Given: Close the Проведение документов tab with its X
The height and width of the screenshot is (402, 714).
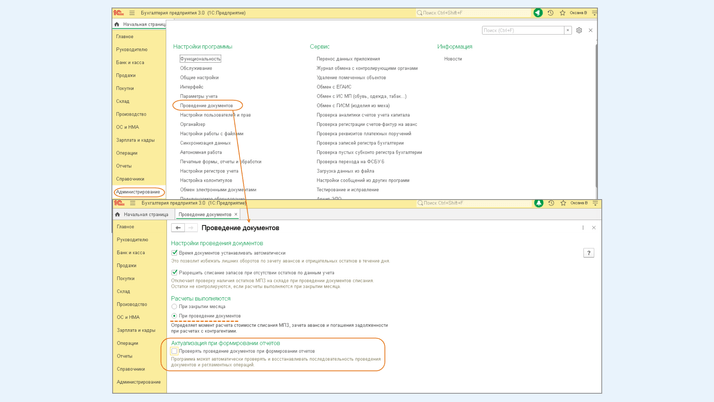Looking at the screenshot, I should (236, 214).
